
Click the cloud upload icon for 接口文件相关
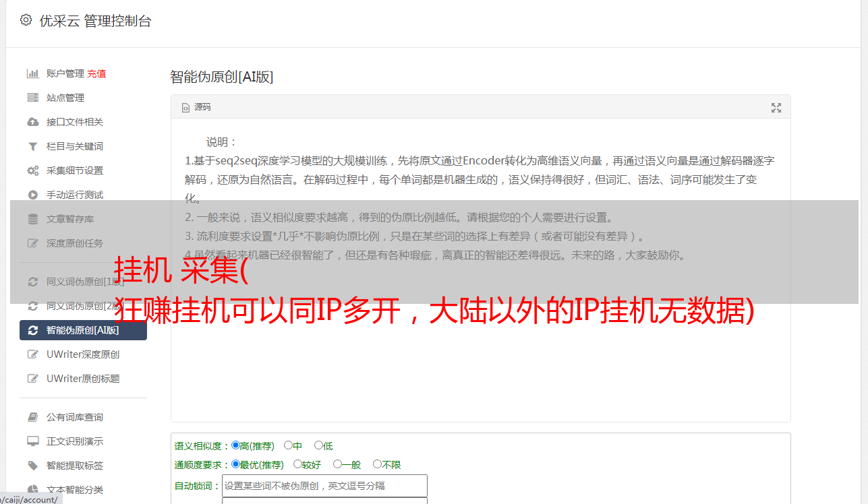tap(32, 122)
